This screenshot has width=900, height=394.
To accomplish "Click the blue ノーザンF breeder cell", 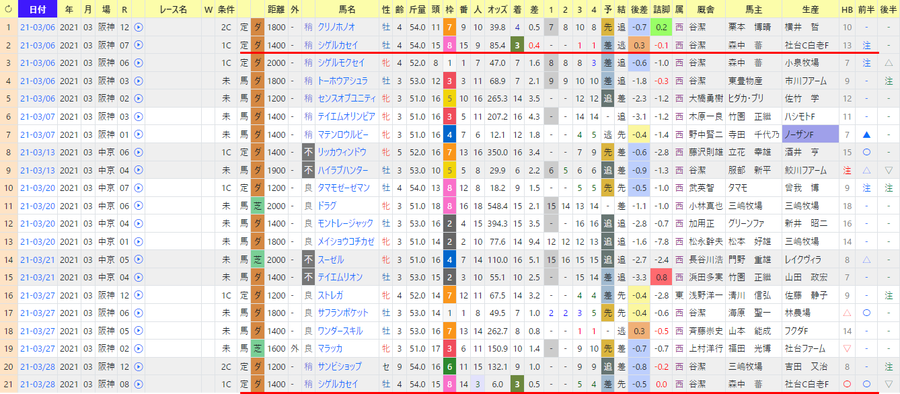I will coord(809,135).
